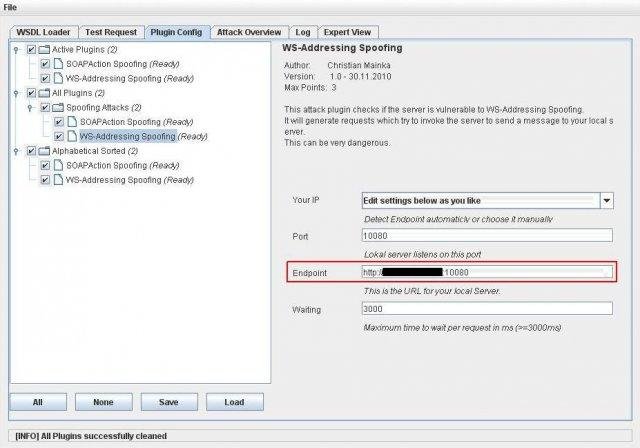Select SOAPAction Spoofing label under Spoofing Attacks
The height and width of the screenshot is (448, 640).
tap(136, 122)
